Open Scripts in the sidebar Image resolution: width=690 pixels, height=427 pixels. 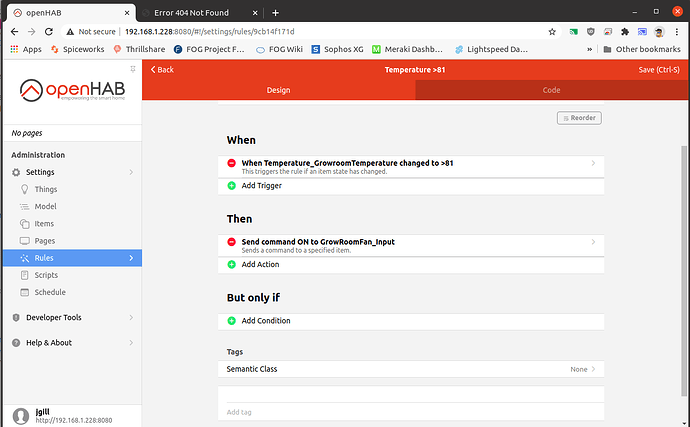tap(47, 275)
